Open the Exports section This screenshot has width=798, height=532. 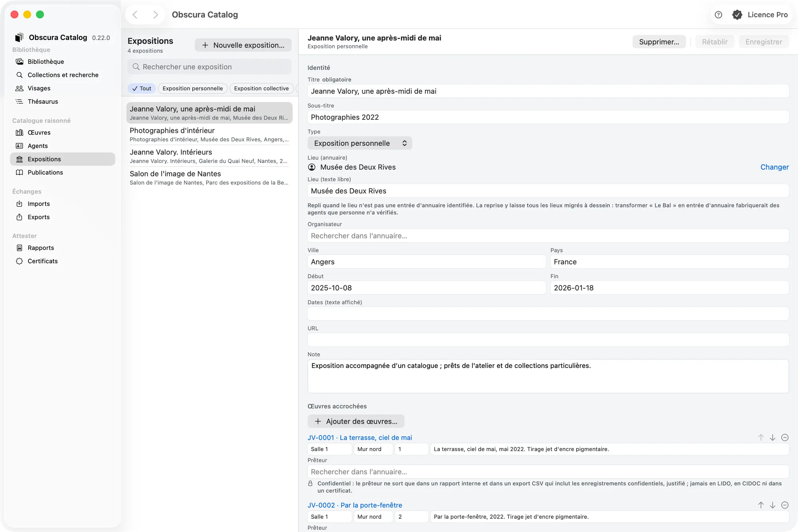point(63,217)
